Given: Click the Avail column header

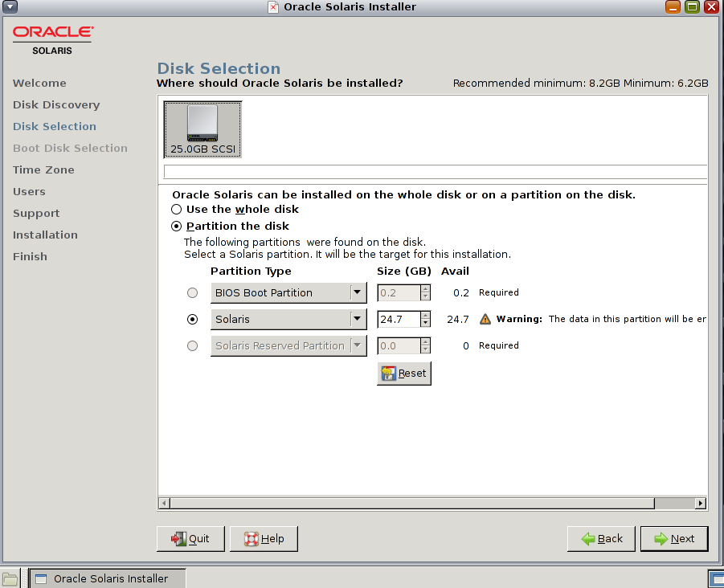Looking at the screenshot, I should coord(455,271).
